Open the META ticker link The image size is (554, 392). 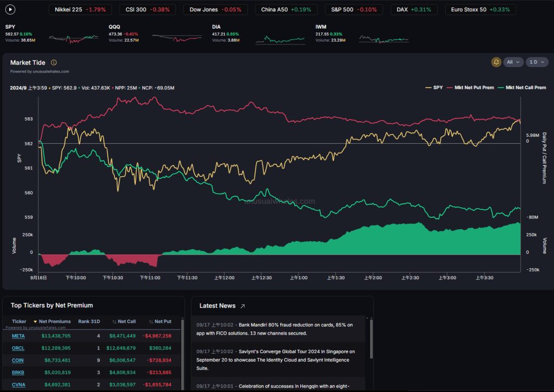[x=18, y=336]
